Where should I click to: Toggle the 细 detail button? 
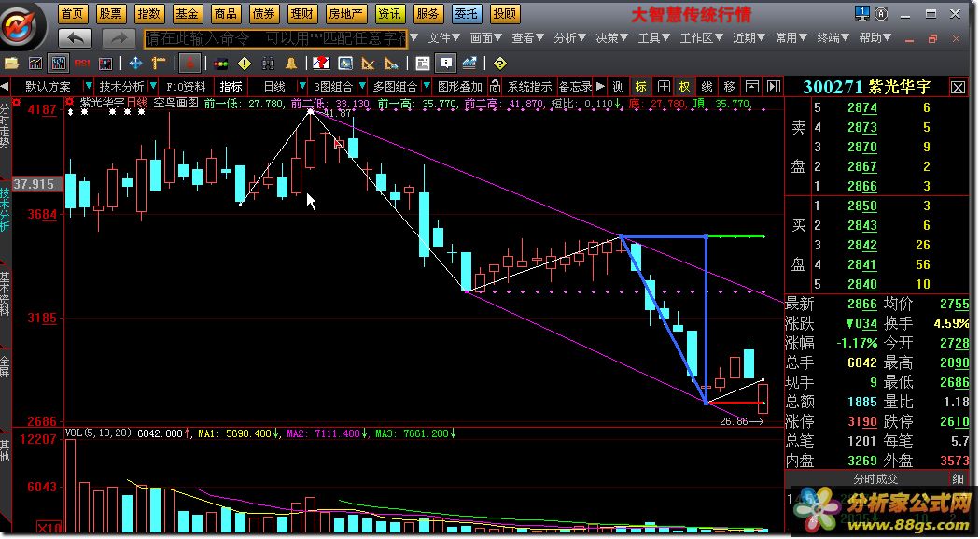[958, 479]
